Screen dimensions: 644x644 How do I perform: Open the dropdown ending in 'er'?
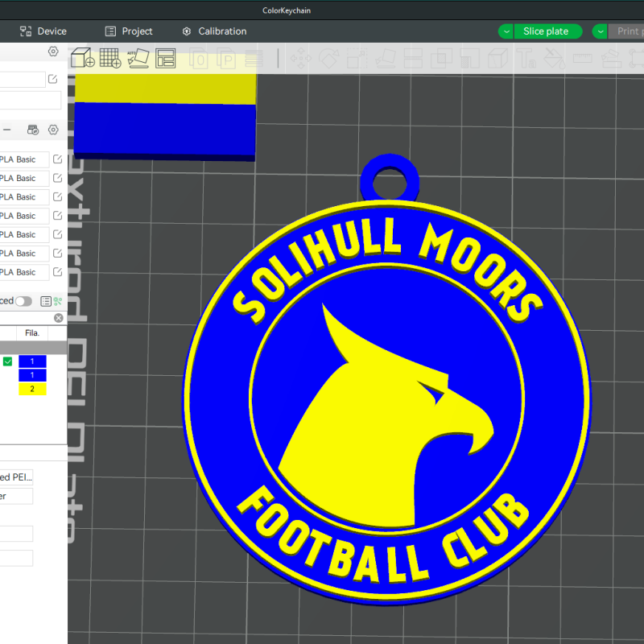(x=16, y=496)
